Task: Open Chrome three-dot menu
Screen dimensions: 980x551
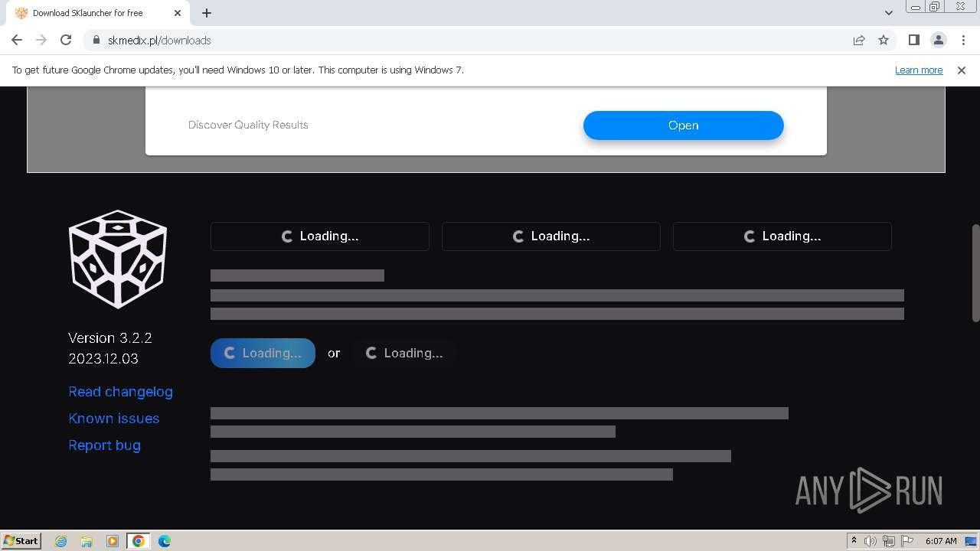Action: coord(963,40)
